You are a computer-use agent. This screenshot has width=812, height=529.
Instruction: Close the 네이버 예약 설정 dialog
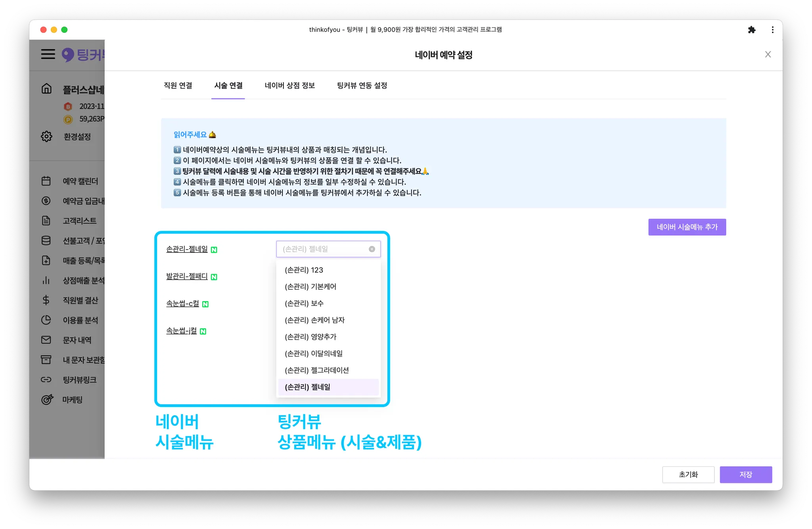768,55
